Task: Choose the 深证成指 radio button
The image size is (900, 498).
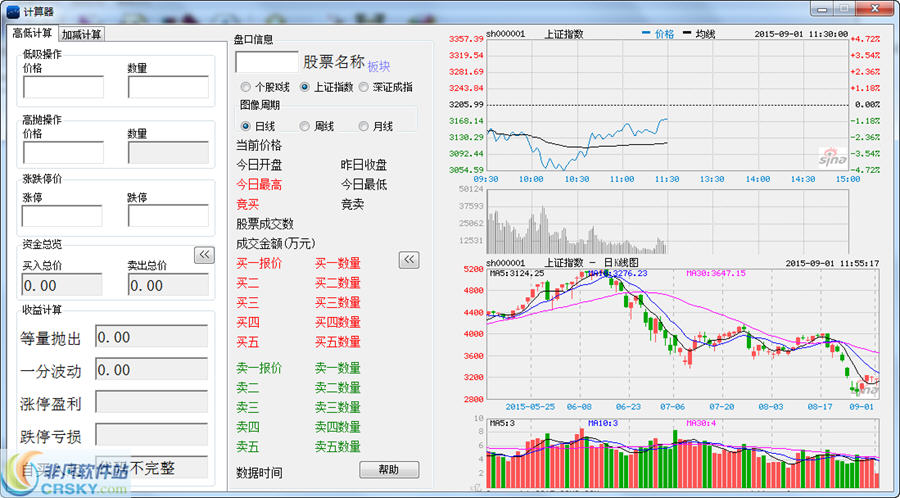Action: coord(364,87)
